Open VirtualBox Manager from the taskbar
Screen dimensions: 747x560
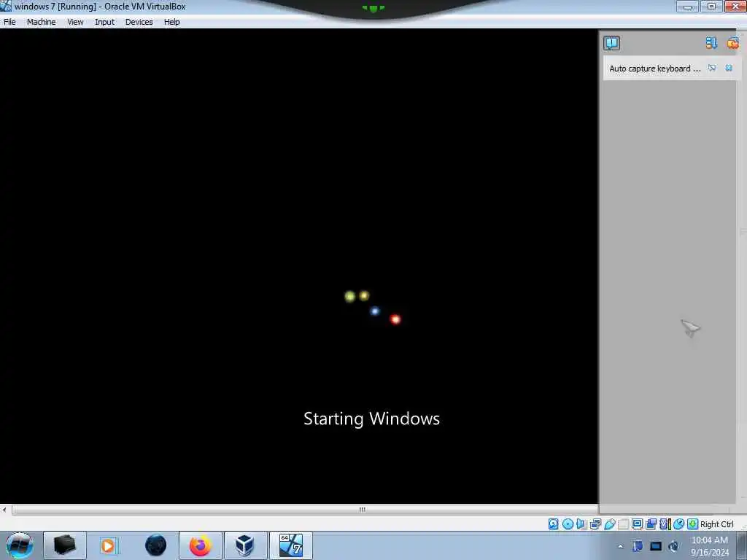point(245,545)
